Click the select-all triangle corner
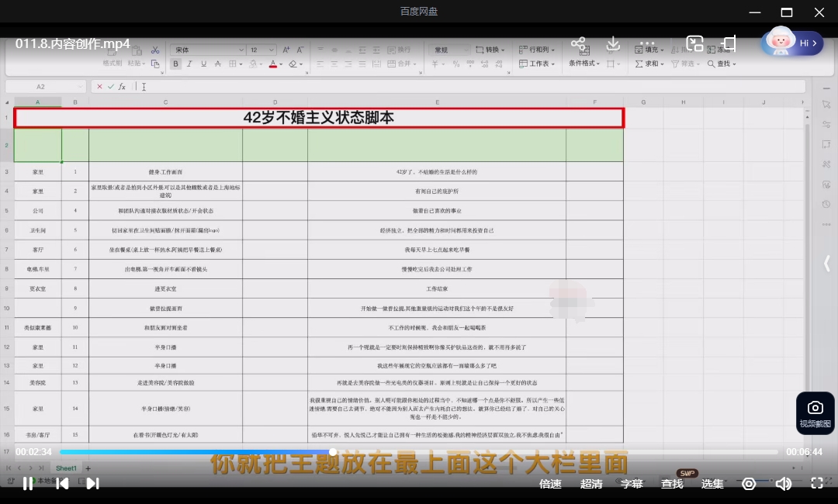This screenshot has width=838, height=504. (x=7, y=102)
